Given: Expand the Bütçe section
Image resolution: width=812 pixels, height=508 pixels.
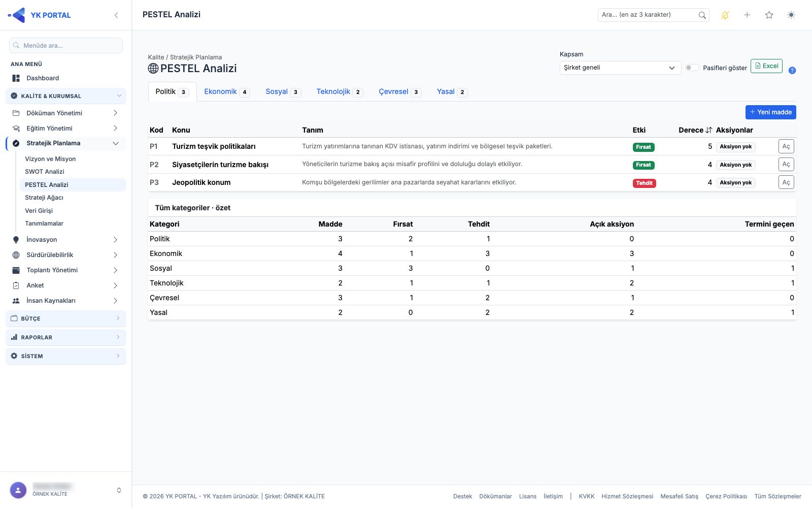Looking at the screenshot, I should click(66, 319).
